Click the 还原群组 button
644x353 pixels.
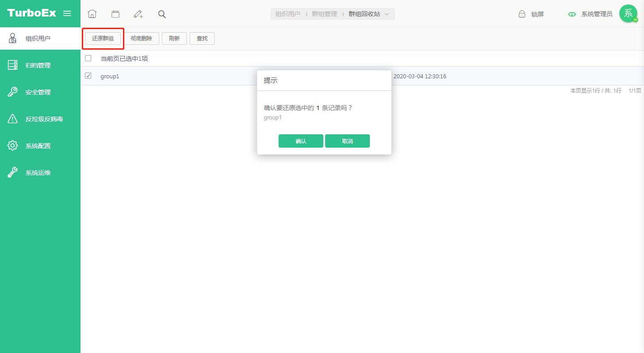click(103, 38)
